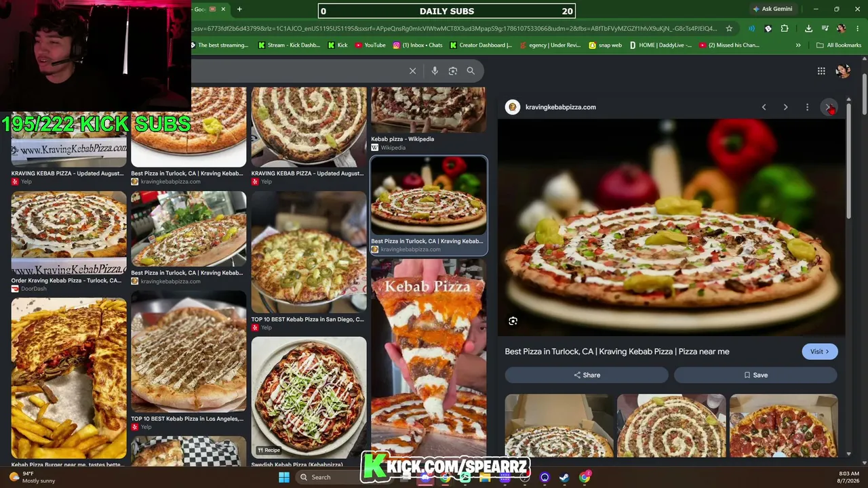Click the Ask Gemini button
This screenshot has height=488, width=868.
[772, 9]
